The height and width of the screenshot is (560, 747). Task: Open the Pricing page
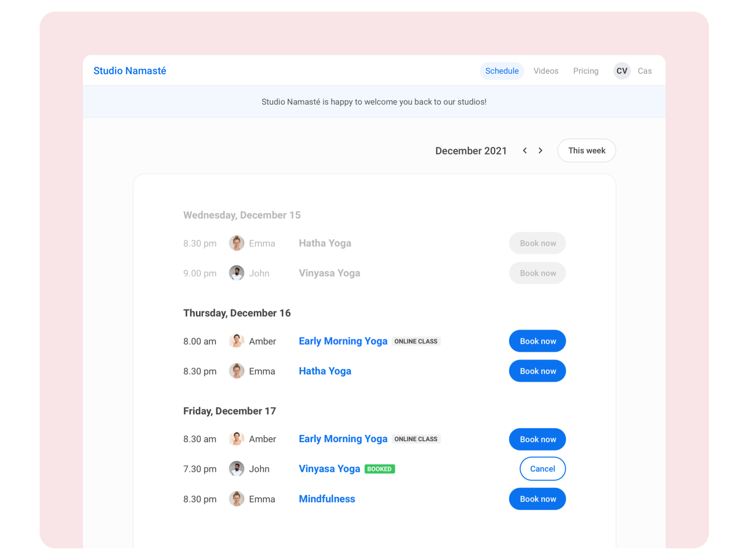click(x=585, y=71)
